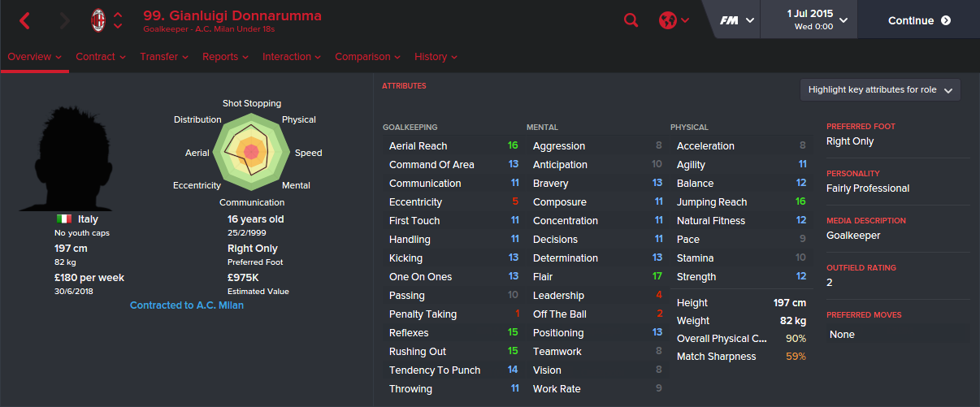Click the Contracted to A.C. Milan link
Viewport: 980px width, 407px height.
(187, 305)
